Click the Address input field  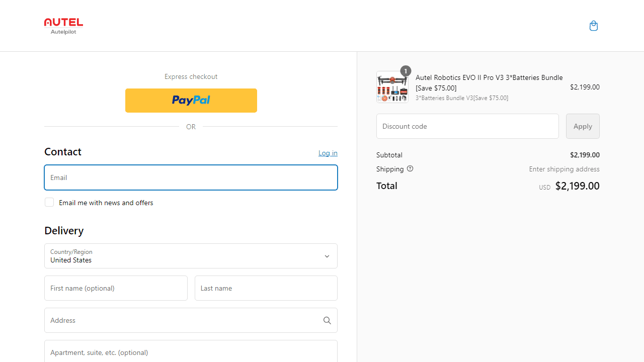pos(191,320)
